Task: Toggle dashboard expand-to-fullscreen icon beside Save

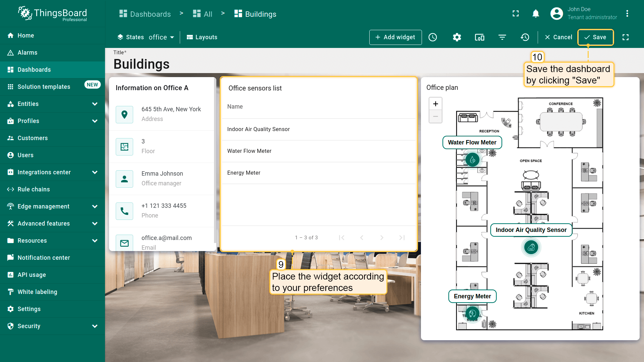Action: coord(626,37)
